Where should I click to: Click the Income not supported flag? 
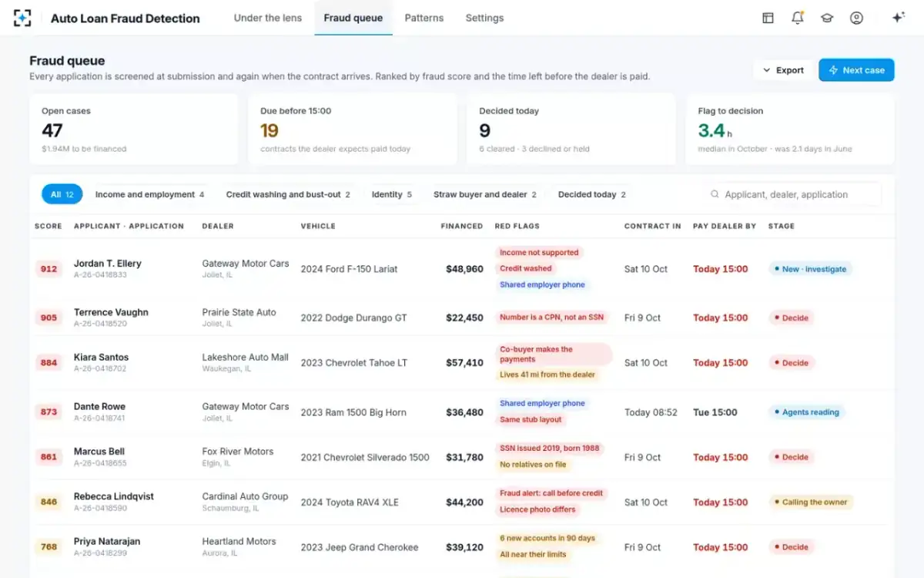(x=539, y=252)
